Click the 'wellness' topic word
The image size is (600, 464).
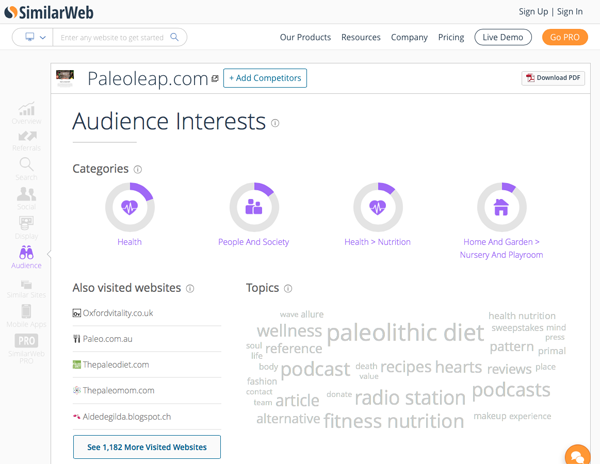point(289,331)
